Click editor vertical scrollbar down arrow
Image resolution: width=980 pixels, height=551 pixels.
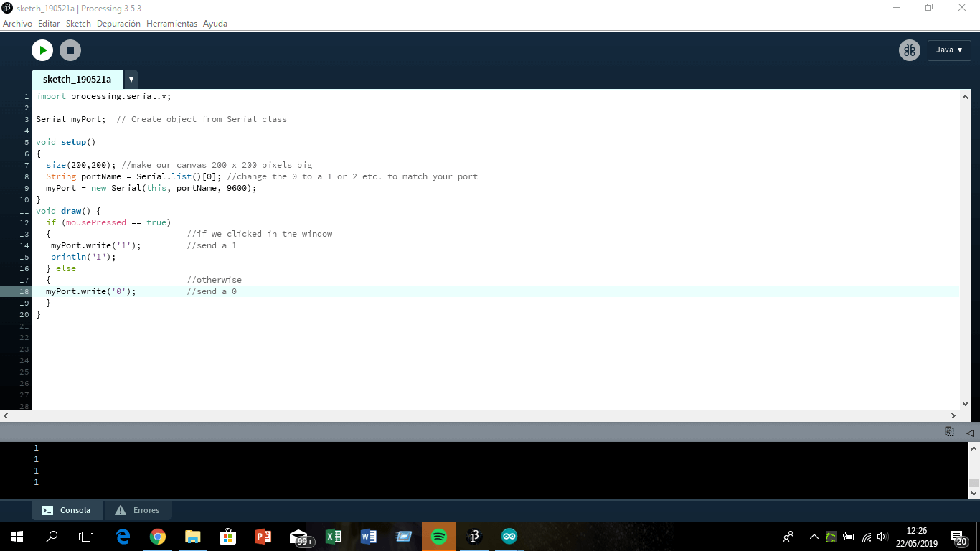[965, 403]
